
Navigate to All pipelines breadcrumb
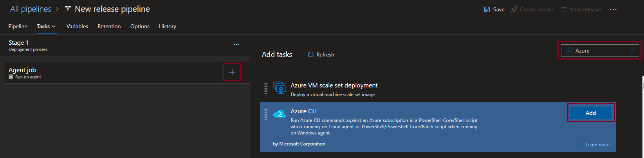31,9
